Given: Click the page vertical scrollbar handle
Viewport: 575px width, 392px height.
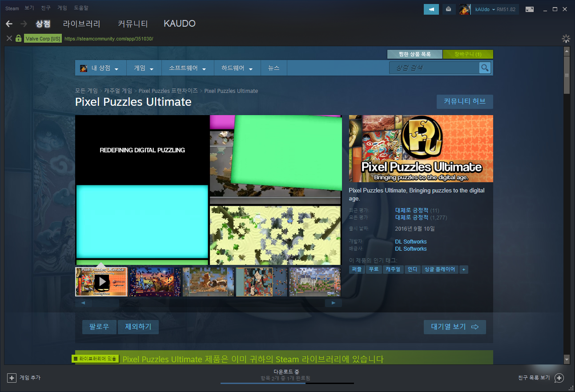Looking at the screenshot, I should [567, 75].
